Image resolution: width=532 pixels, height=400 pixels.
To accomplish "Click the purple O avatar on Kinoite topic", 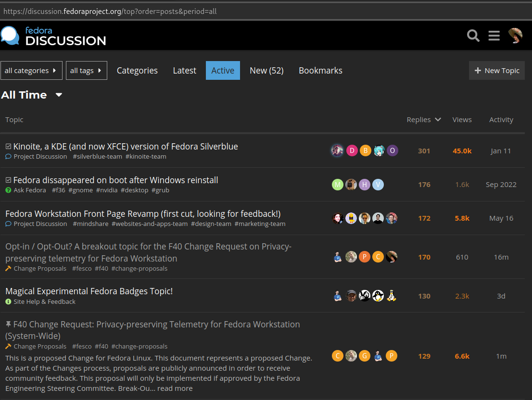I will point(392,150).
